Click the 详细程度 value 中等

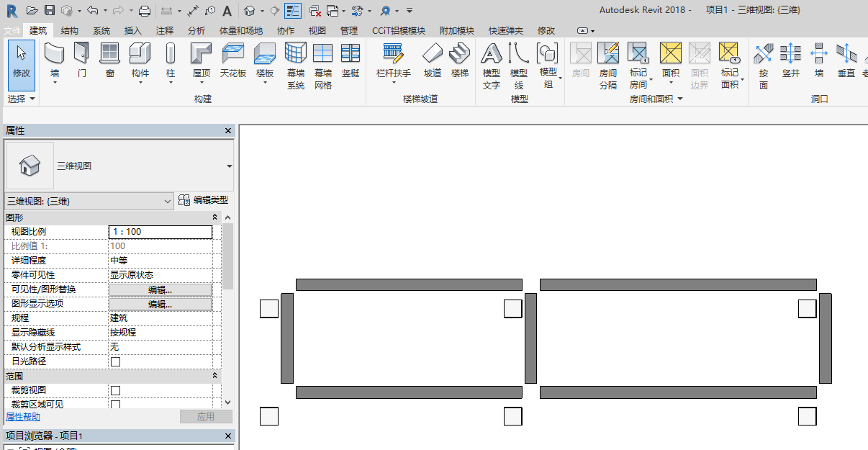[161, 261]
